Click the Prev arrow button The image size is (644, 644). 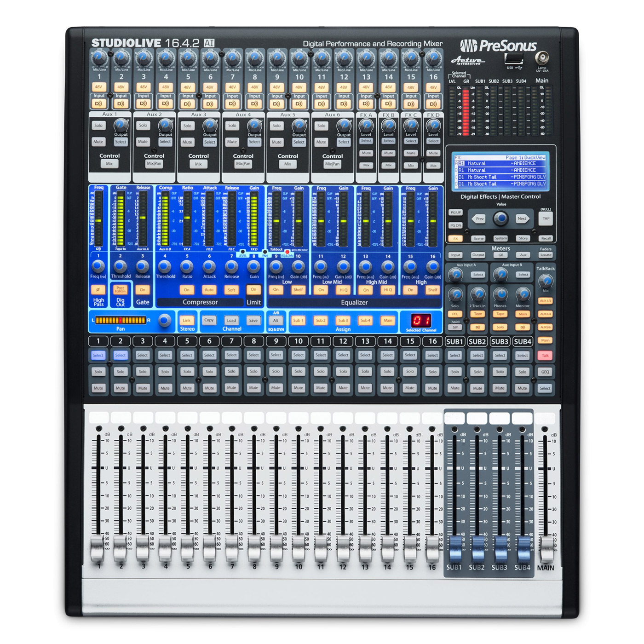pos(479,218)
